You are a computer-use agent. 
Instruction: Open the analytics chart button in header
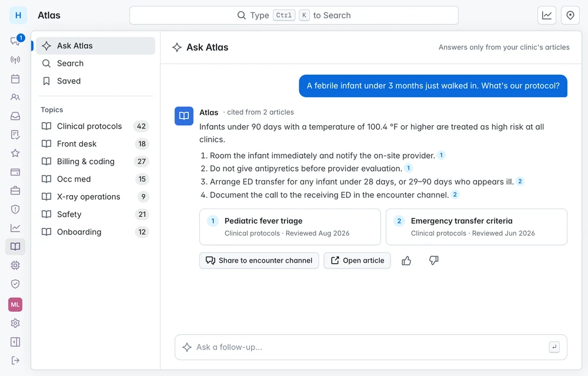547,15
